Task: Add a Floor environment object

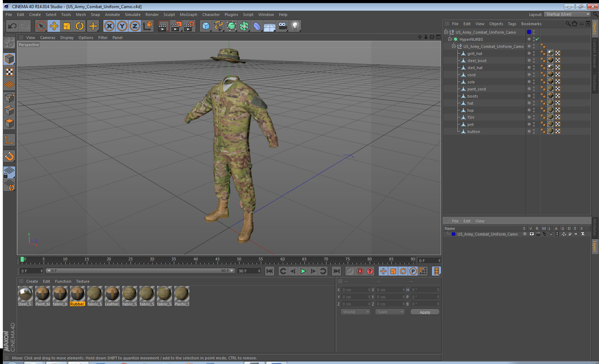Action: point(270,26)
